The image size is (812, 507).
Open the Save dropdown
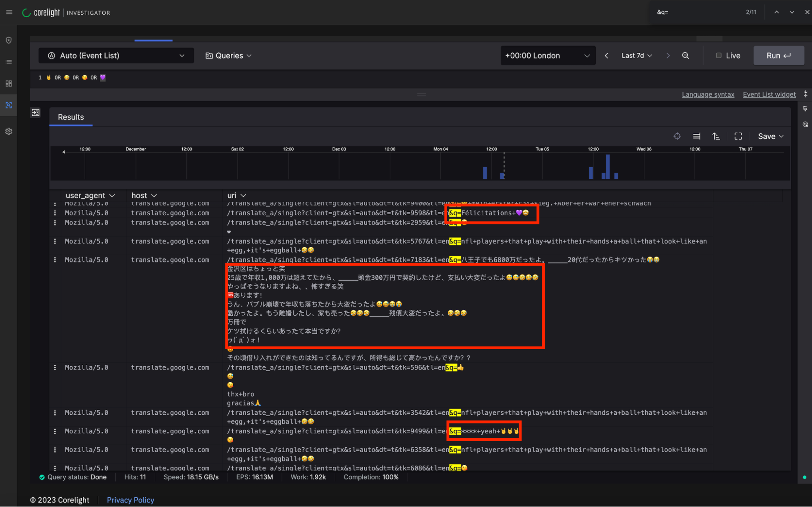coord(770,136)
